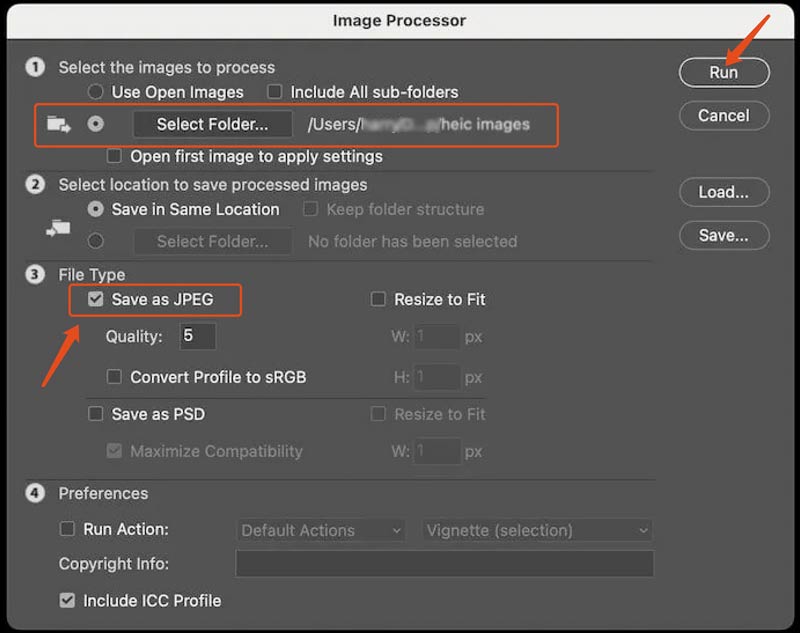Click the source folder icon
The width and height of the screenshot is (800, 633).
point(59,125)
